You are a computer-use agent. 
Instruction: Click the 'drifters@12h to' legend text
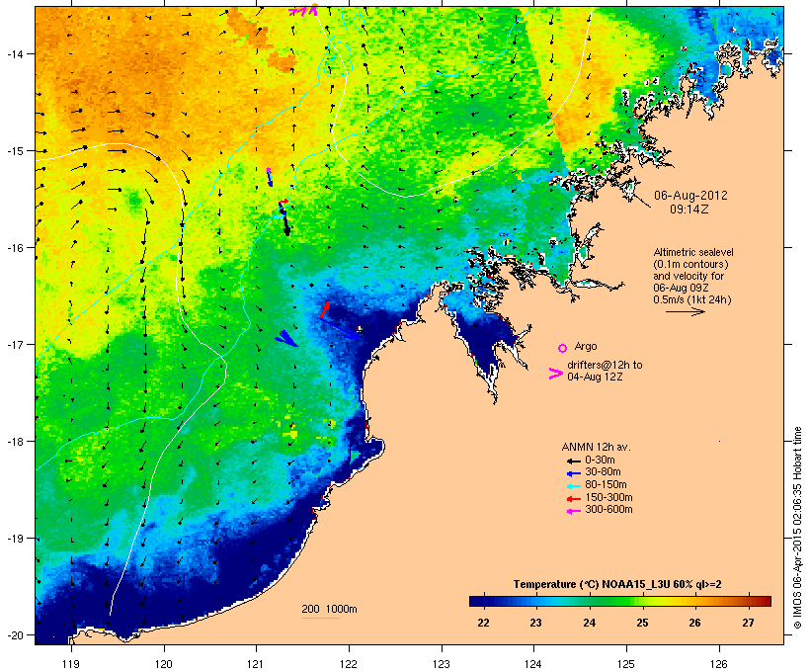605,365
